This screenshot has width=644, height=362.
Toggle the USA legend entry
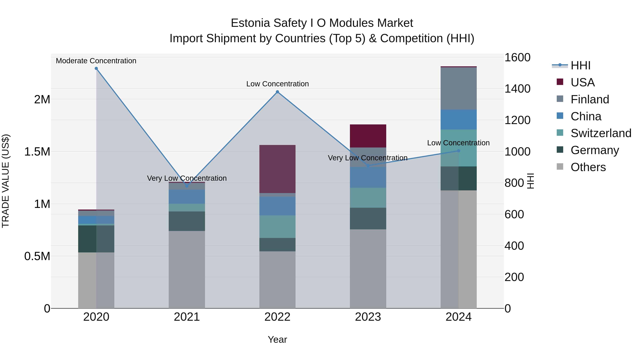tap(575, 82)
